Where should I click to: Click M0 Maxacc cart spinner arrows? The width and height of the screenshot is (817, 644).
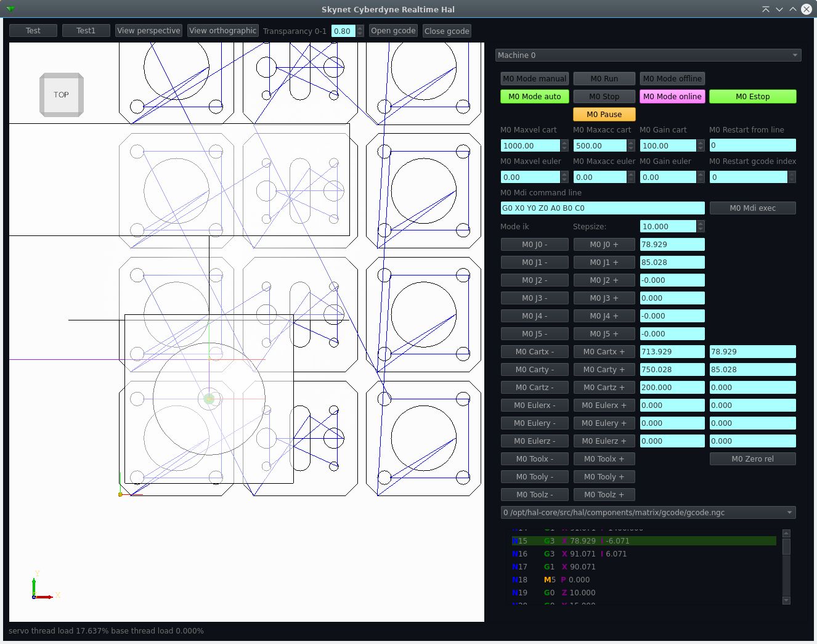coord(631,145)
